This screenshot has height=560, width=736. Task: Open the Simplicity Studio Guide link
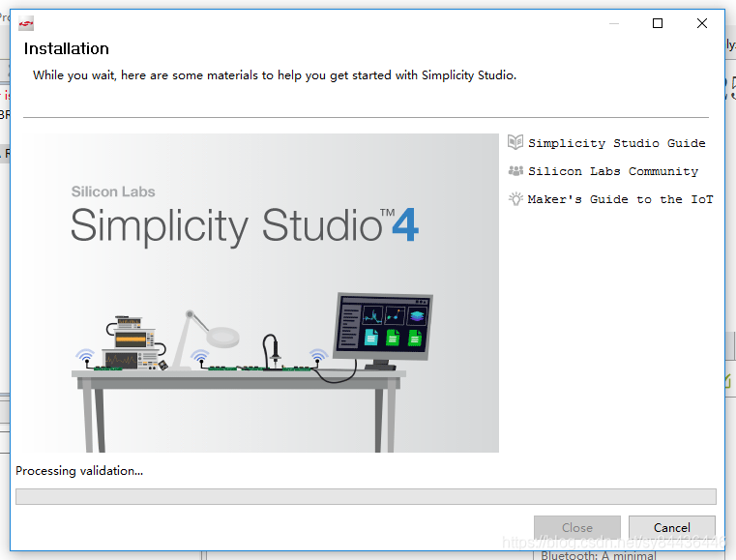tap(616, 143)
